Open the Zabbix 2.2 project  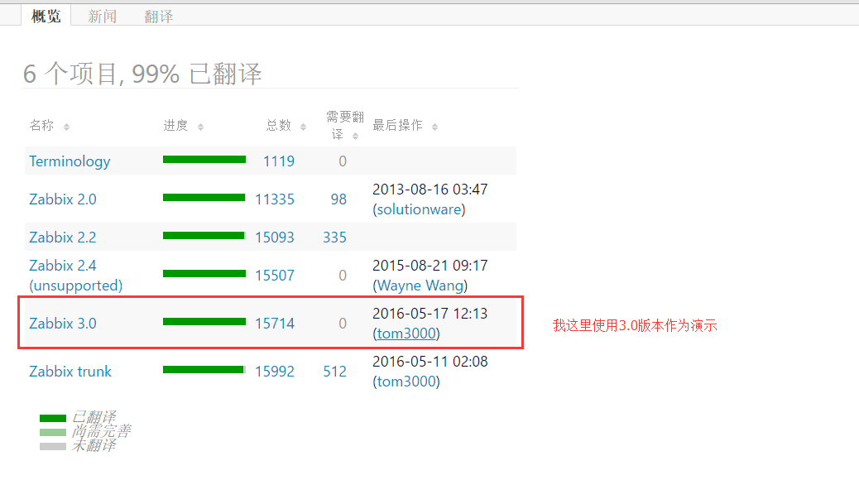pyautogui.click(x=62, y=238)
